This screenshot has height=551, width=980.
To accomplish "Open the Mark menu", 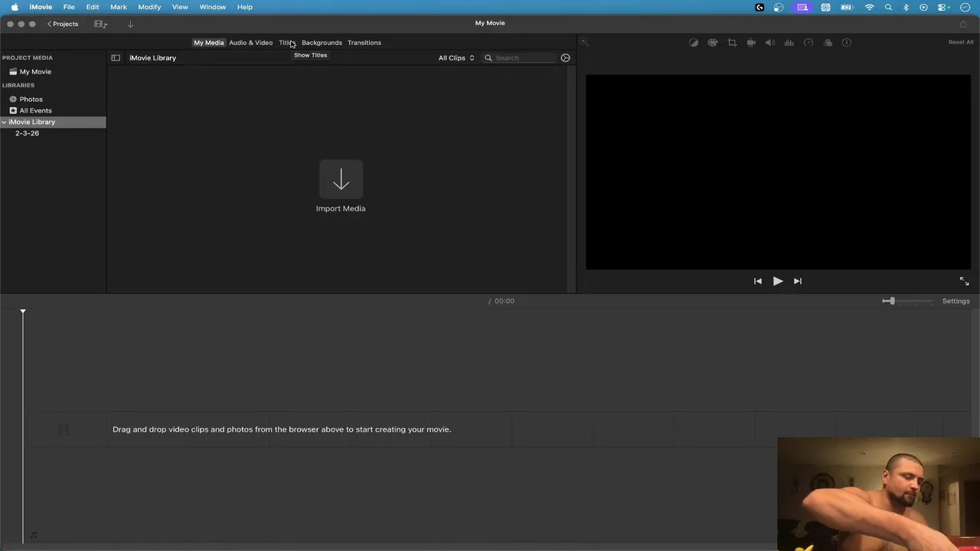I will (119, 7).
